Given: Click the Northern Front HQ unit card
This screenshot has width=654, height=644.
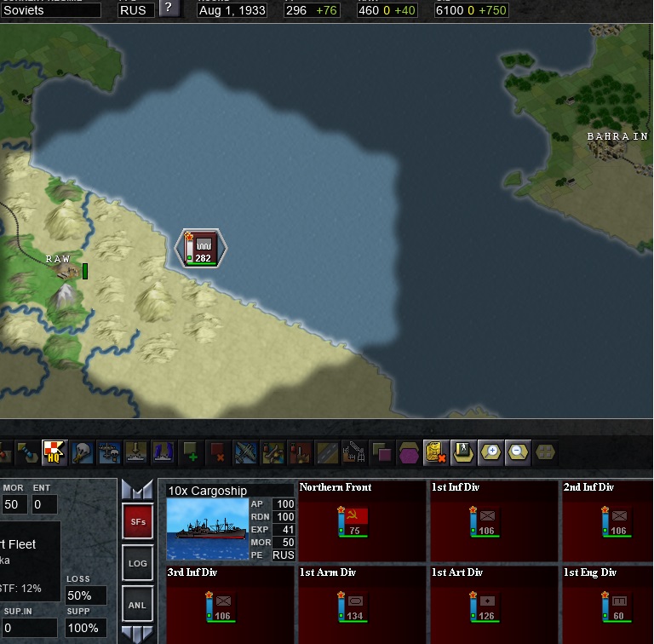Looking at the screenshot, I should point(362,521).
